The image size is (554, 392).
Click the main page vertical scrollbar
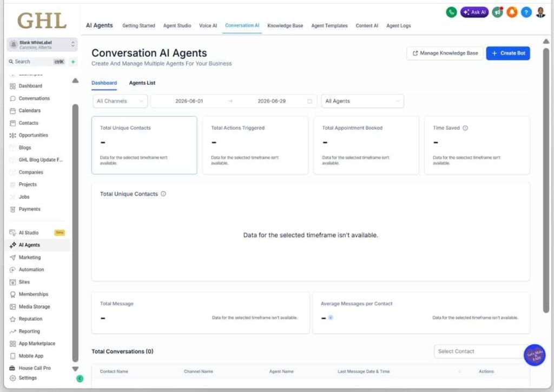point(546,180)
